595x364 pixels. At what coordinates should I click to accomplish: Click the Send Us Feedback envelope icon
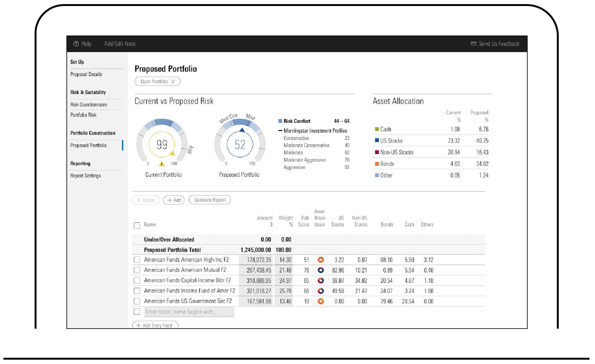click(x=473, y=44)
